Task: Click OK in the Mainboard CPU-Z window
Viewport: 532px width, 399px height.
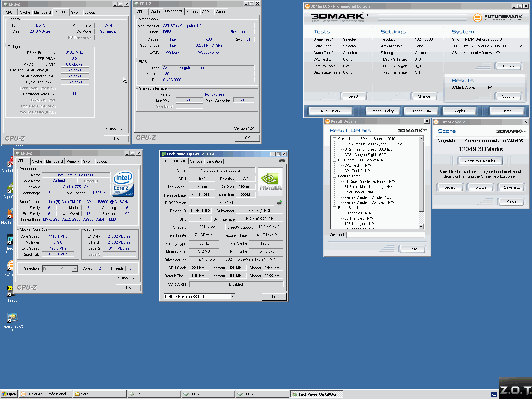Action: pos(247,138)
